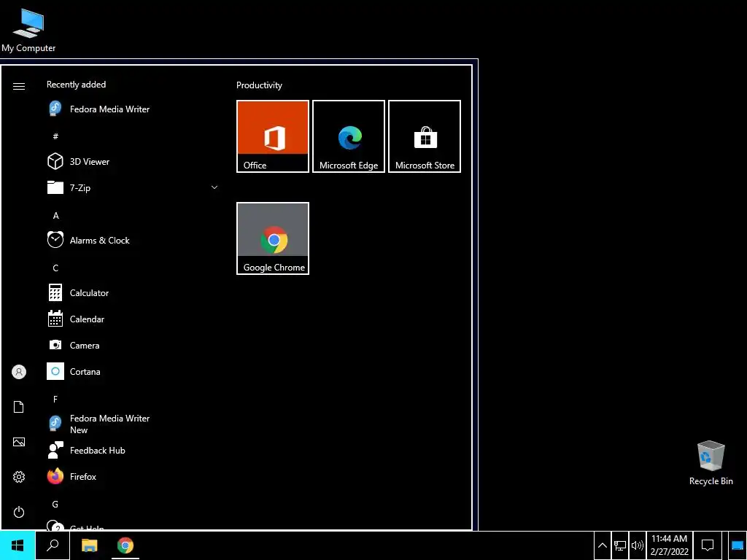The image size is (747, 560).
Task: Expand the 7-Zip folder chevron
Action: [214, 187]
